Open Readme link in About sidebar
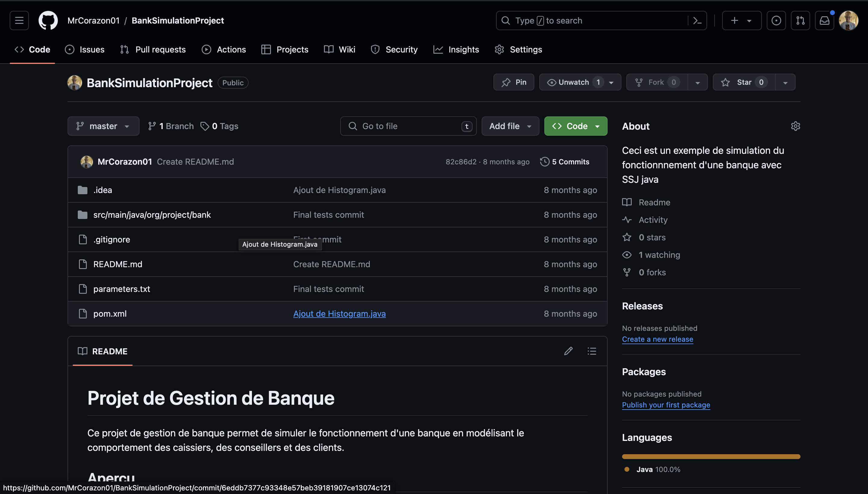 click(646, 203)
